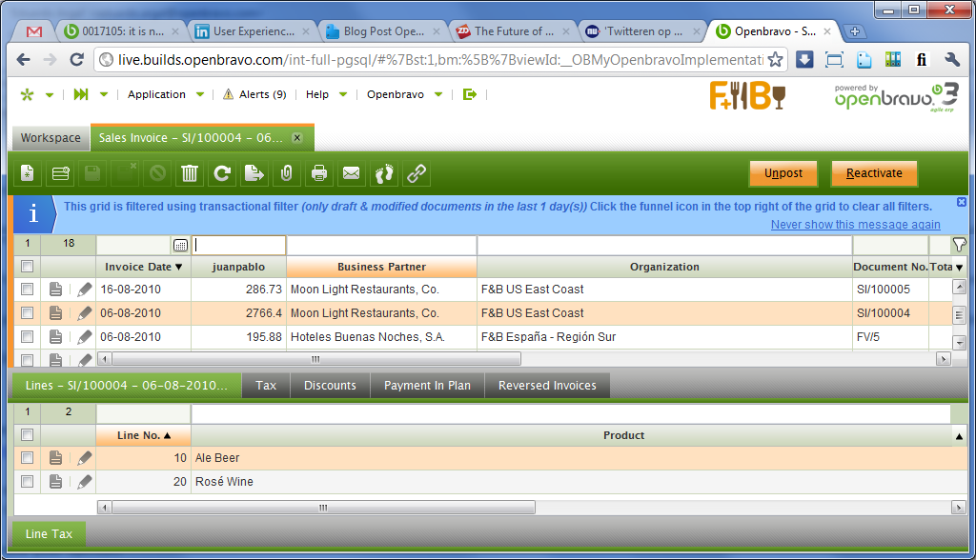Open the Line Tax tab
Image resolution: width=976 pixels, height=560 pixels.
click(x=50, y=534)
